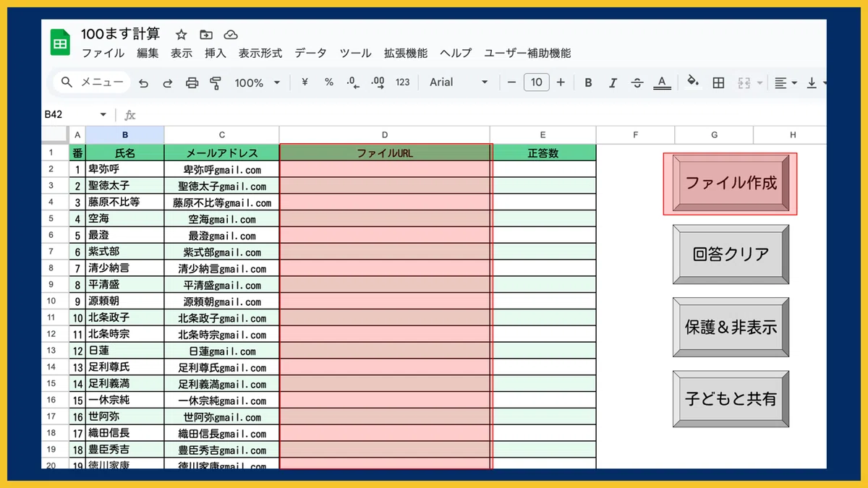Select the ファイルURL header cell

tap(385, 153)
